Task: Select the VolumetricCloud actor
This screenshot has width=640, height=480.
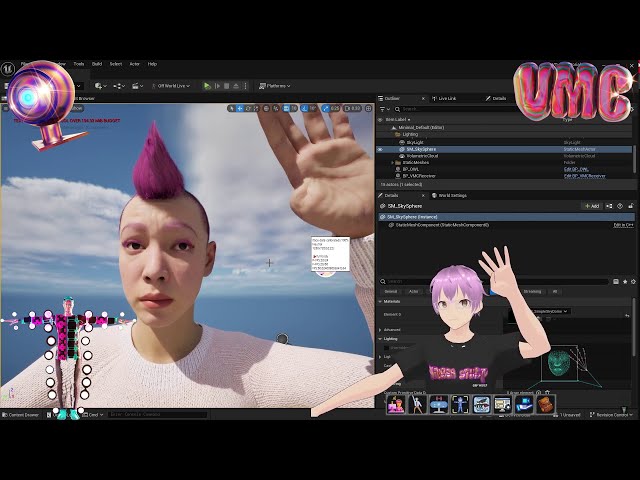Action: click(x=422, y=156)
